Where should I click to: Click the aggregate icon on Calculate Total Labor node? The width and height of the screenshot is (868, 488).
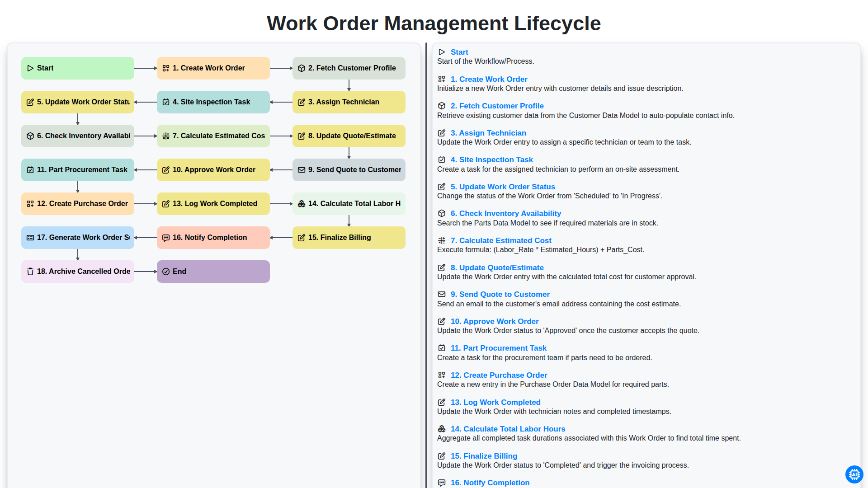tap(302, 204)
